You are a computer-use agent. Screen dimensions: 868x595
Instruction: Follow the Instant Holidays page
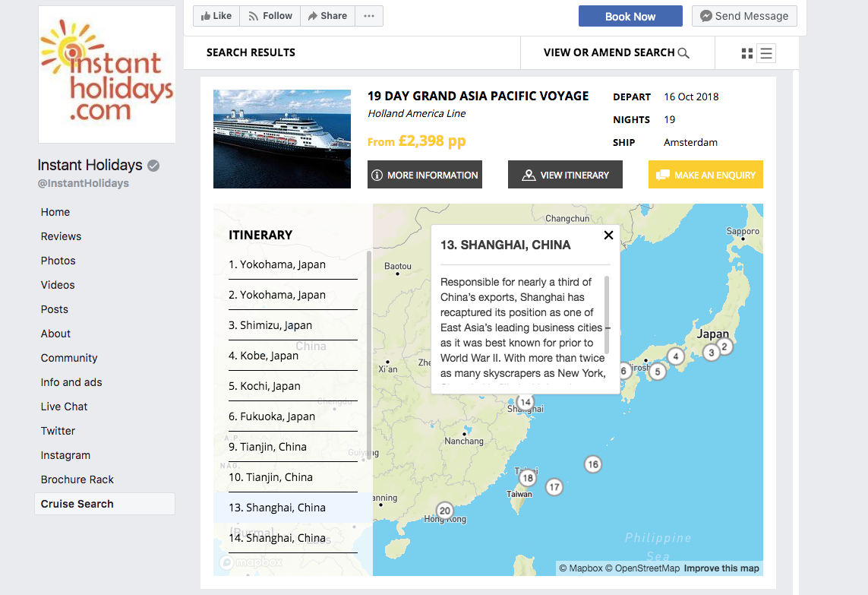coord(270,15)
